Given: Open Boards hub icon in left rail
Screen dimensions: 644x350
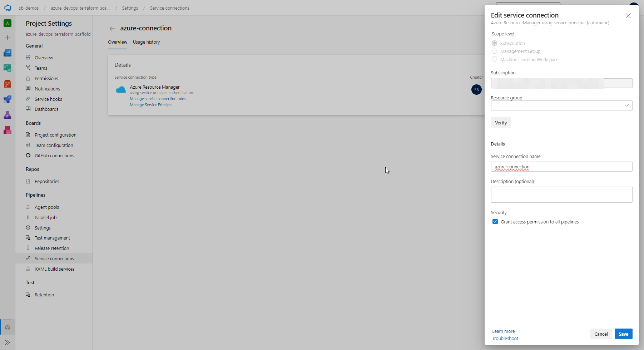Looking at the screenshot, I should coord(8,68).
